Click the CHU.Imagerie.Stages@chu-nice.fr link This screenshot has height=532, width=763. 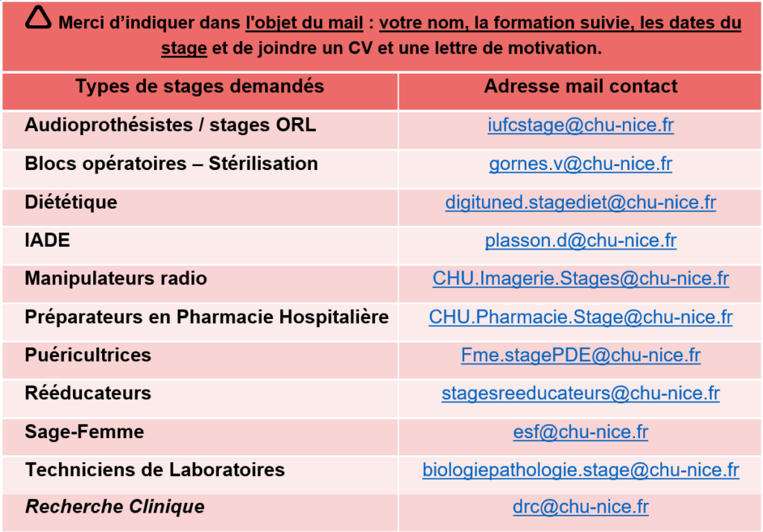click(x=580, y=279)
